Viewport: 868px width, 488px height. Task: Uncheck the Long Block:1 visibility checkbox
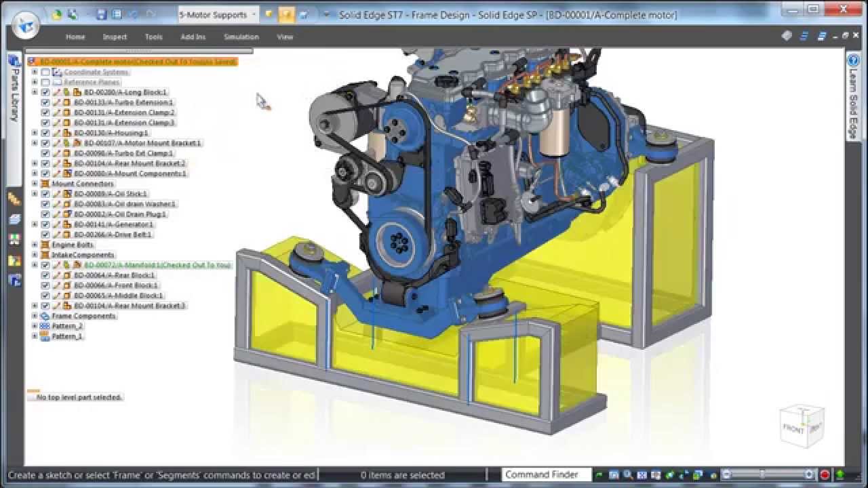45,92
